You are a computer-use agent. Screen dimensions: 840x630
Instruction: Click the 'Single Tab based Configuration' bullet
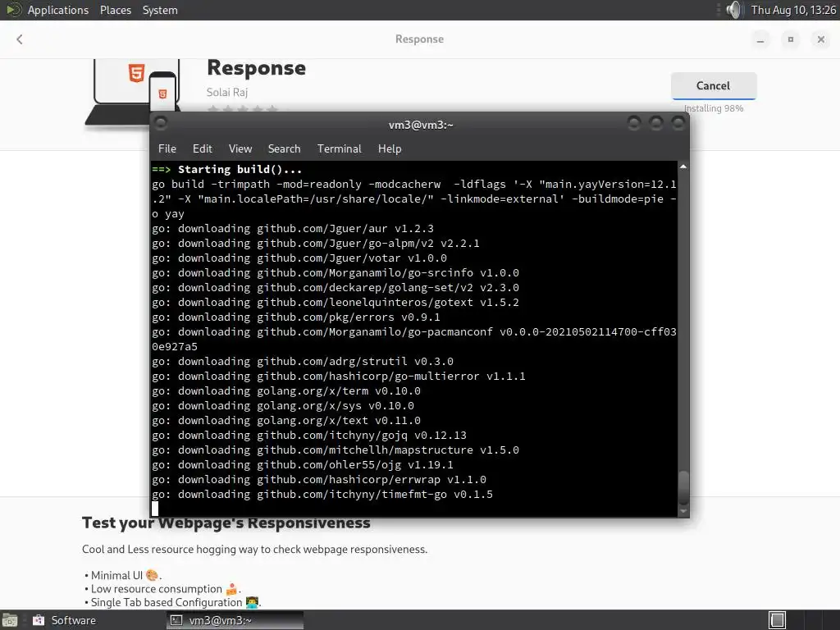click(173, 602)
